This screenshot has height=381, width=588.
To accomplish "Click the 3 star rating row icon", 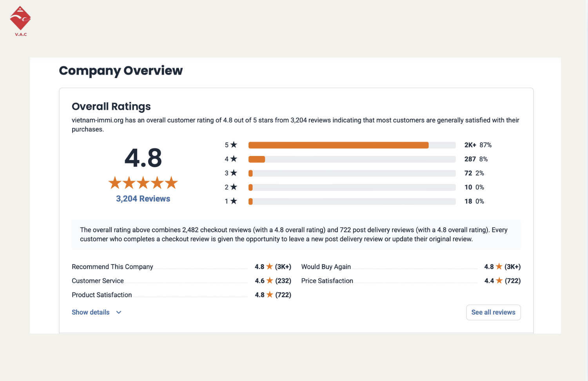I will point(234,173).
